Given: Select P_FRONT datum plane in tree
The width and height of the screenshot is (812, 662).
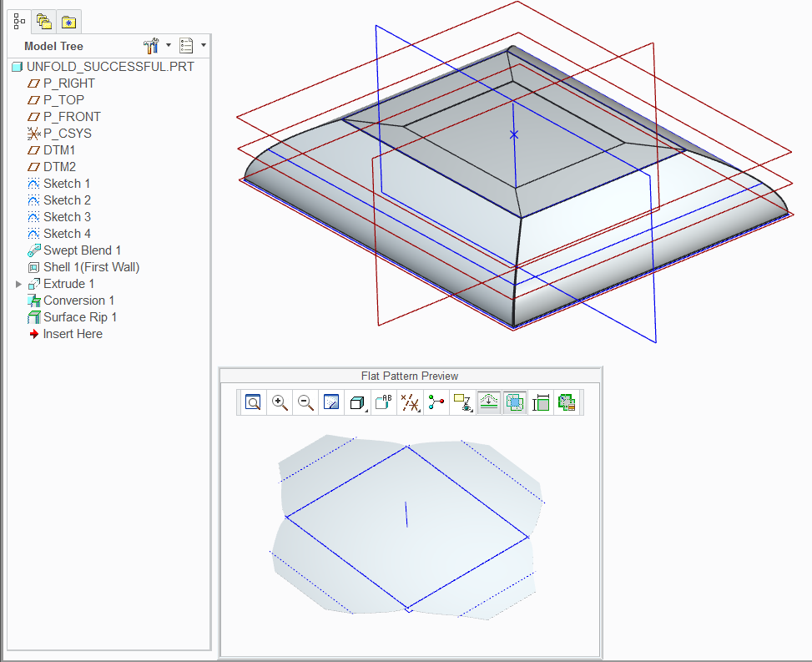Looking at the screenshot, I should point(64,117).
